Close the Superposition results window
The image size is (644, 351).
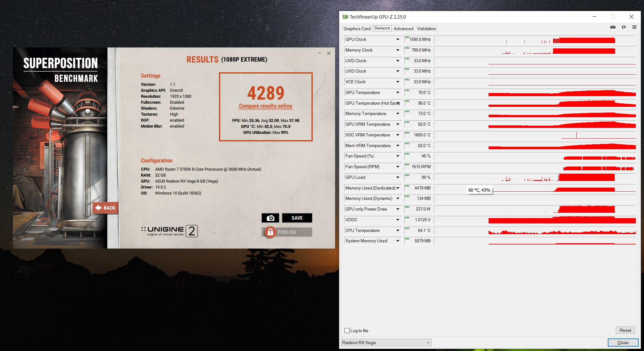[x=329, y=53]
